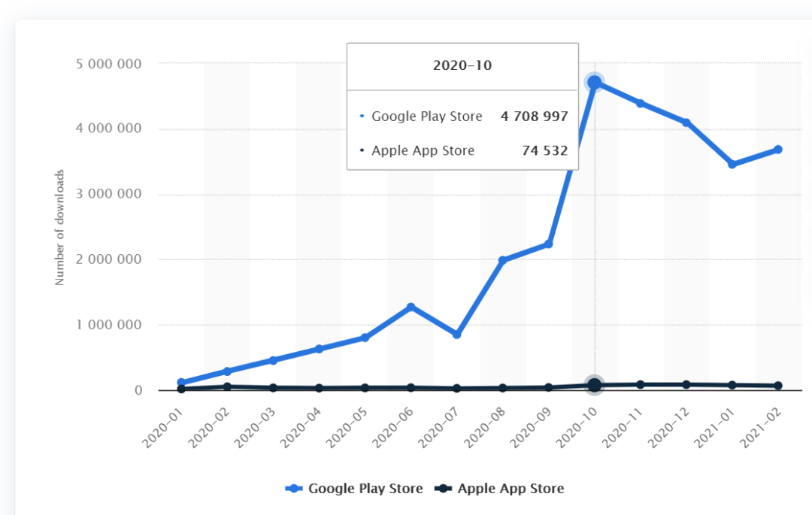Click Google Play data point for 2020-09
The width and height of the screenshot is (812, 515).
pyautogui.click(x=549, y=244)
